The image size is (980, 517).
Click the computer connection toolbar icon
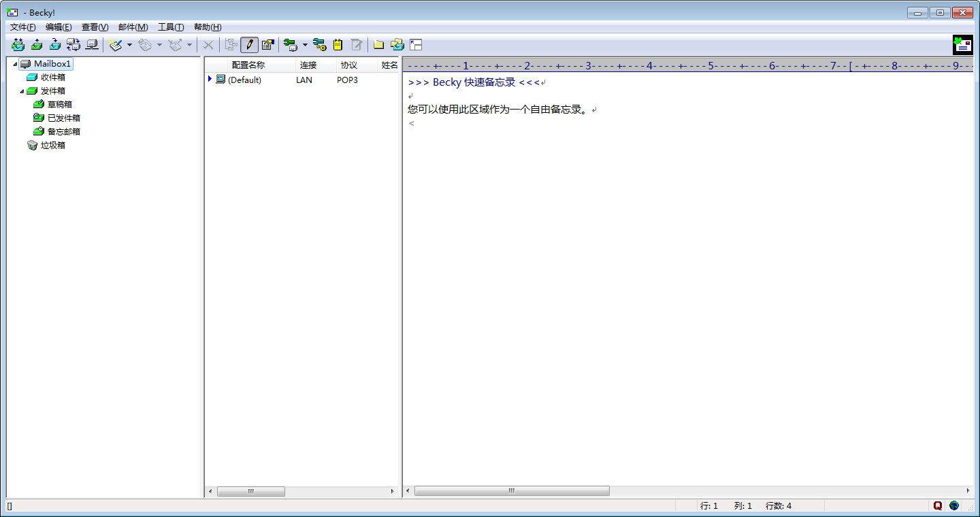(x=91, y=45)
